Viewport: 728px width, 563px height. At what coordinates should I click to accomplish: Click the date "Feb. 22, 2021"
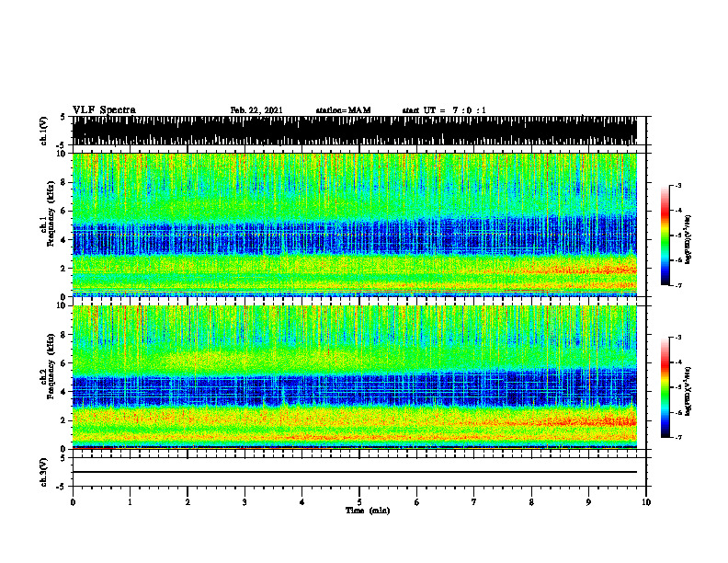(256, 110)
